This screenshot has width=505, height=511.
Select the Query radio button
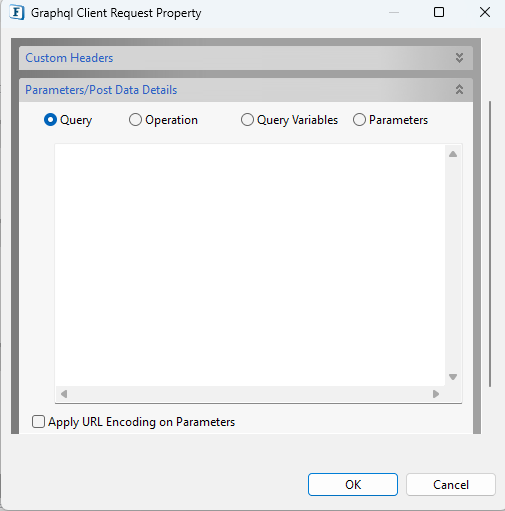(x=50, y=120)
